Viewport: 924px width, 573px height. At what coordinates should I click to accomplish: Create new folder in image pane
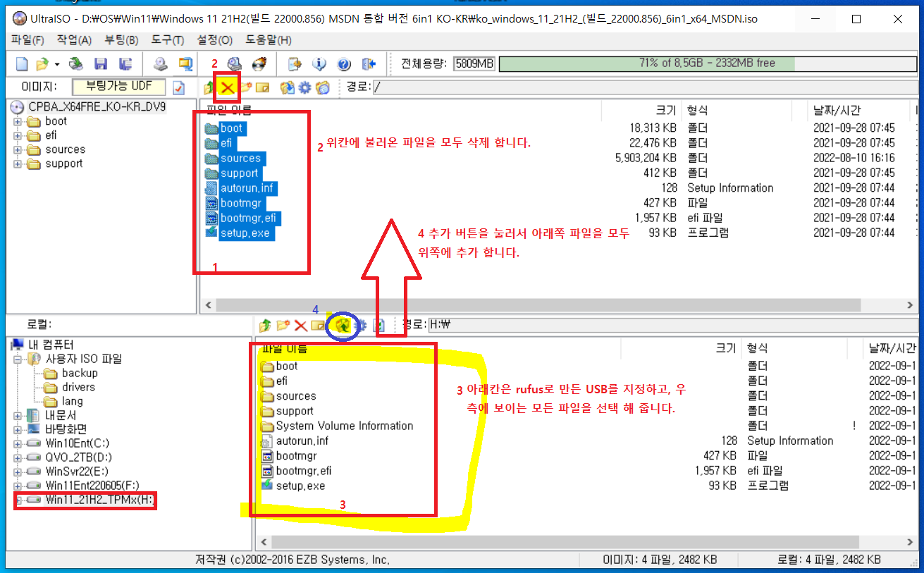point(245,88)
